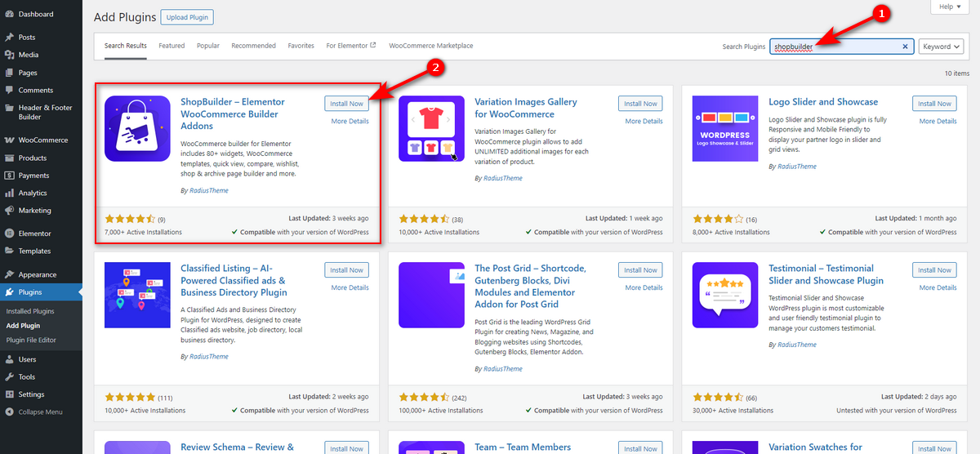Click the Variation Images Gallery thumbnail
980x454 pixels.
click(x=431, y=129)
